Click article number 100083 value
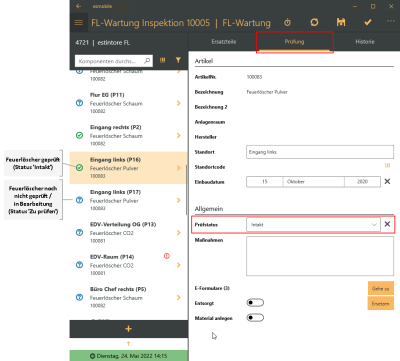The image size is (400, 361). [254, 77]
